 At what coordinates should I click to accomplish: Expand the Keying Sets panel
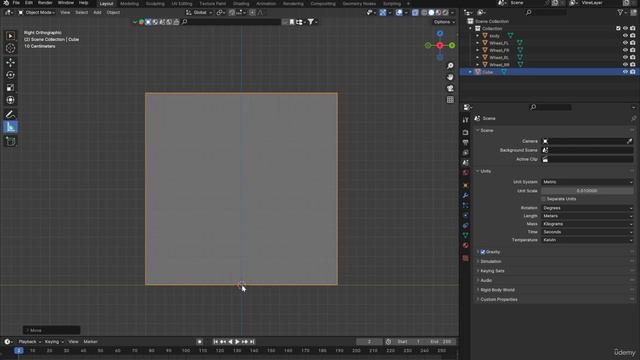coord(492,271)
